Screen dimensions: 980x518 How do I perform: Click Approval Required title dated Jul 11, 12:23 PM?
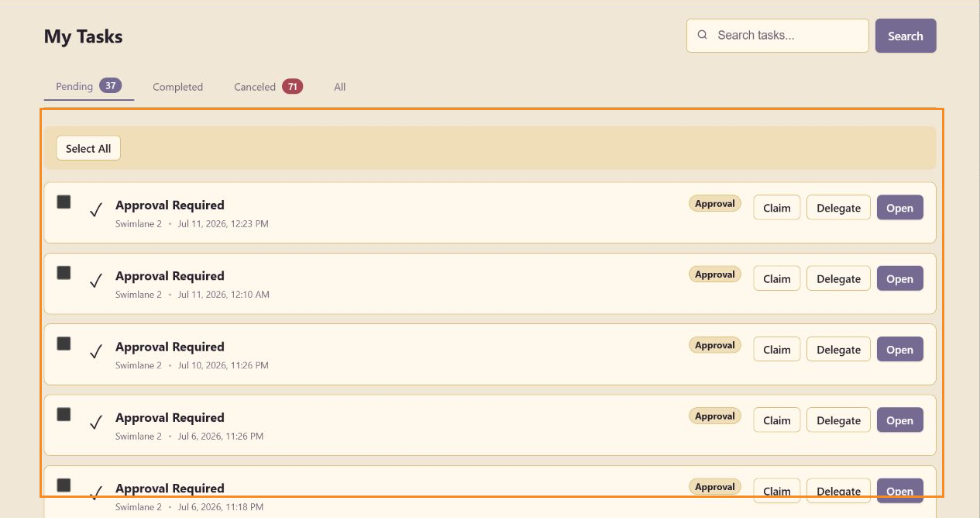170,205
